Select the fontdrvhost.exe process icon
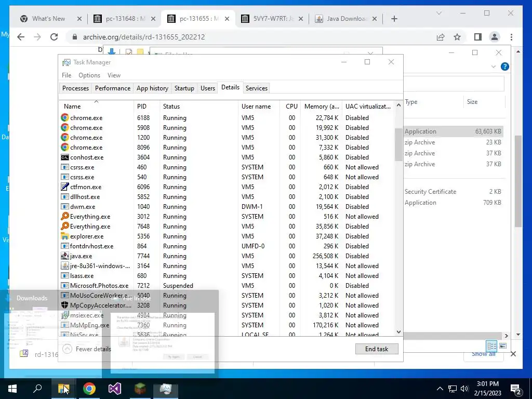Screen dimensions: 532x399 (65, 246)
